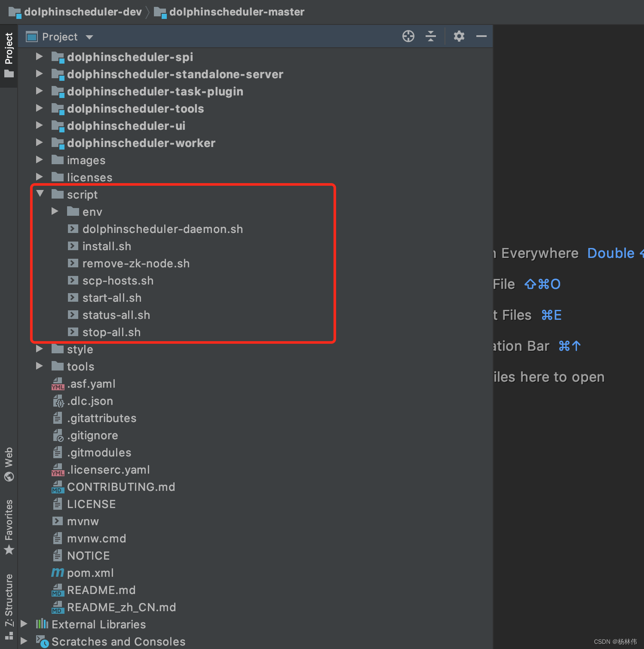644x649 pixels.
Task: Open the Structure tool window tab
Action: pyautogui.click(x=9, y=606)
